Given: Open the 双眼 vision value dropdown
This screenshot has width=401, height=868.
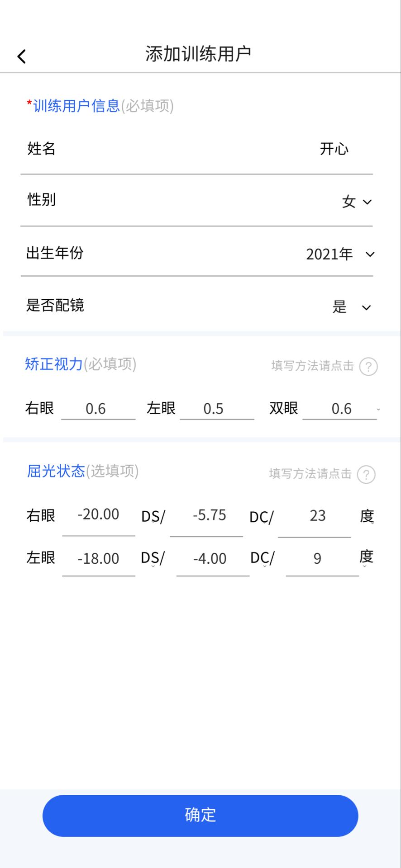Looking at the screenshot, I should tap(341, 409).
